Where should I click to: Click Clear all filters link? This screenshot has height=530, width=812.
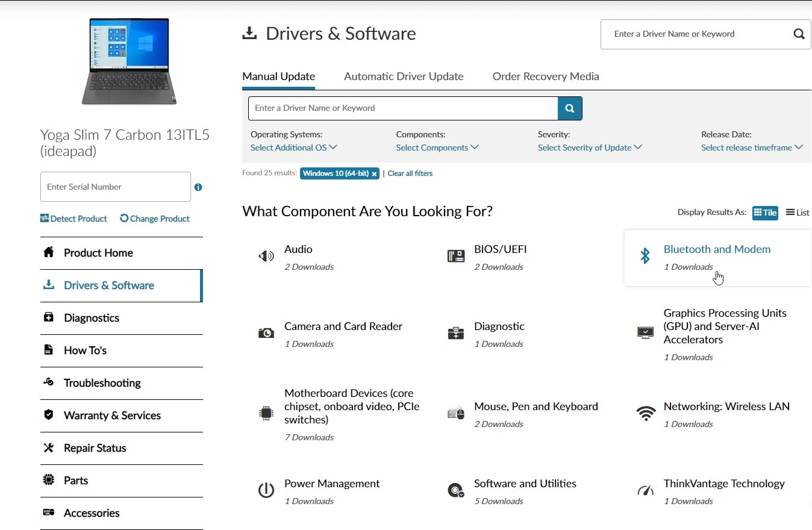point(410,173)
